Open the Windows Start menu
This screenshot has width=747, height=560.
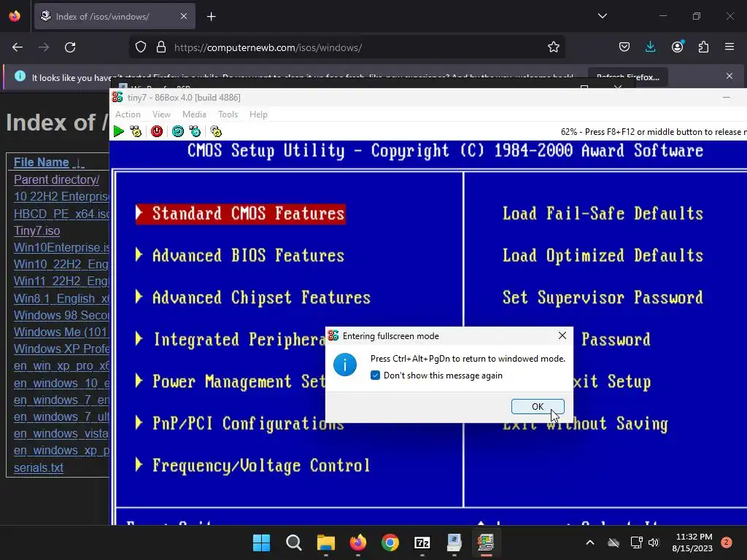coord(262,542)
